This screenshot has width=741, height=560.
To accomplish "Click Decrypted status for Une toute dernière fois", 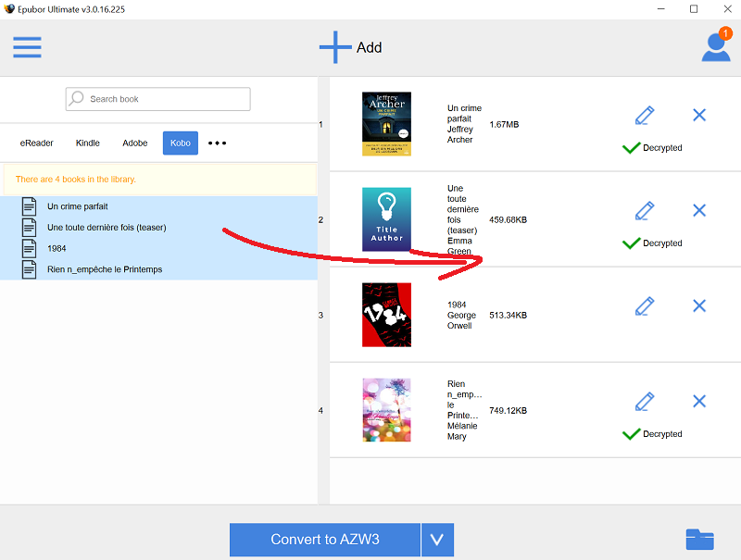I will click(x=662, y=243).
